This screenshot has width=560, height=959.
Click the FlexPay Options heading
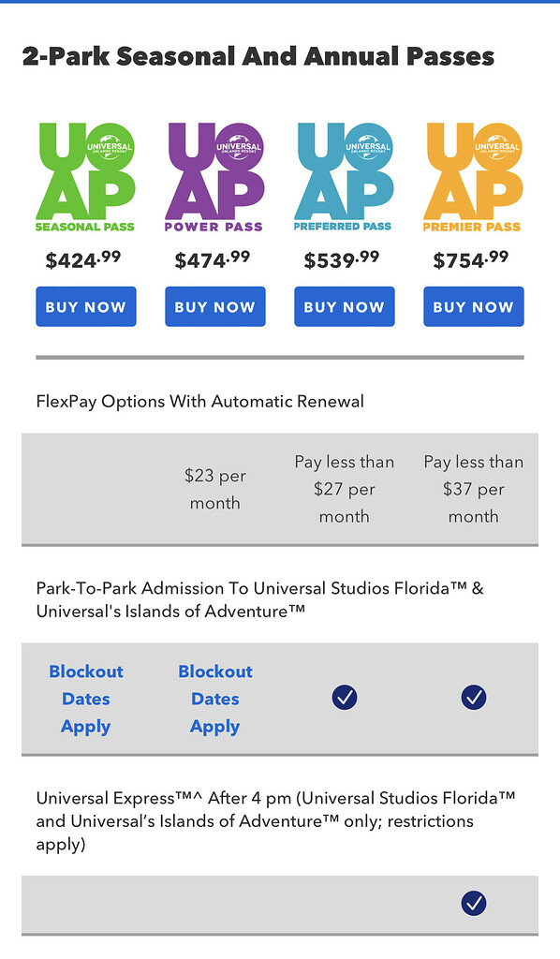point(199,401)
